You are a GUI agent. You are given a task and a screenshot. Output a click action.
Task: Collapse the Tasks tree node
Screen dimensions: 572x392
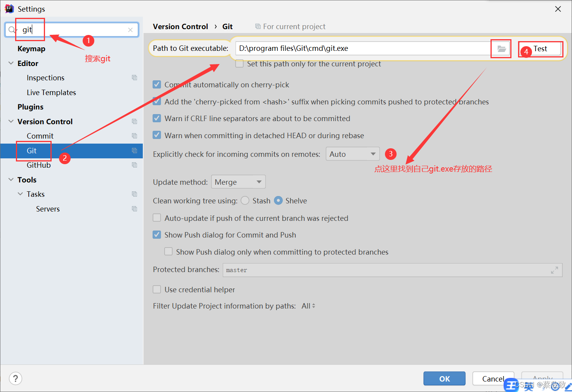[20, 194]
